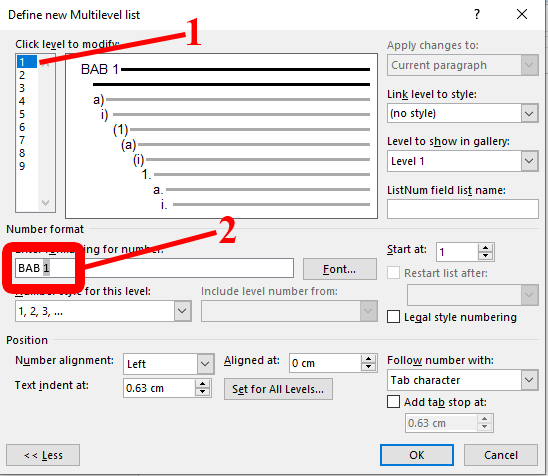Screen dimensions: 548x476
Task: Open the Font settings button
Action: pos(340,269)
